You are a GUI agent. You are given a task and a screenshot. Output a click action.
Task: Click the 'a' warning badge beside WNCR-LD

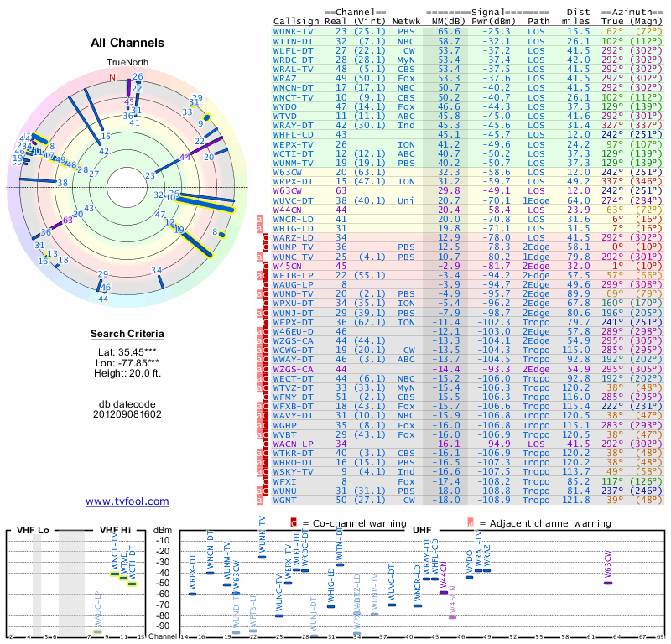click(259, 219)
